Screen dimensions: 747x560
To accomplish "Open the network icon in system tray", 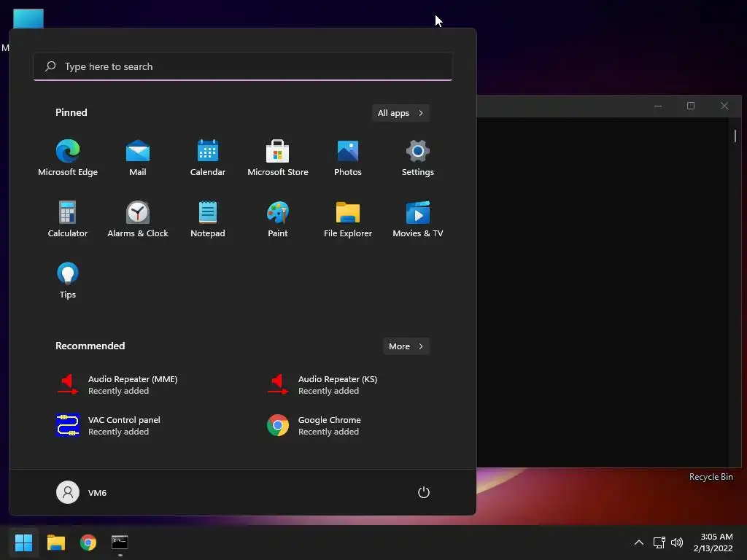I will pos(659,542).
